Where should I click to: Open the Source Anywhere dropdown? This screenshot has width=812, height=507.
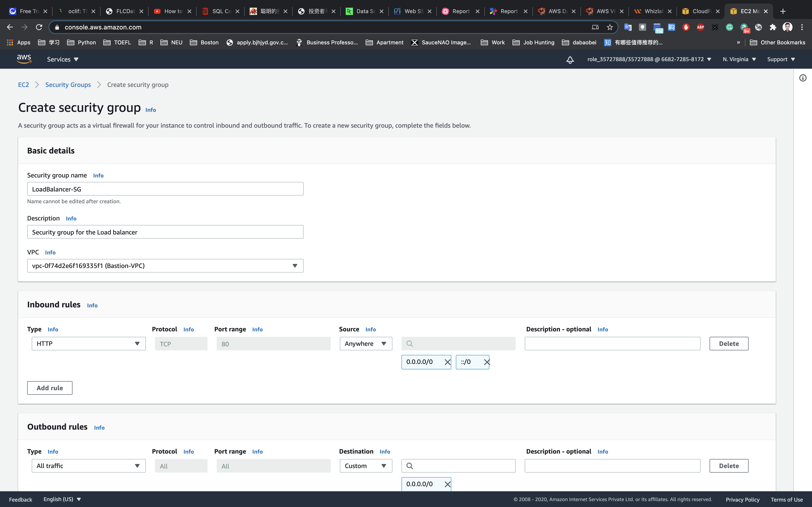[x=366, y=344]
